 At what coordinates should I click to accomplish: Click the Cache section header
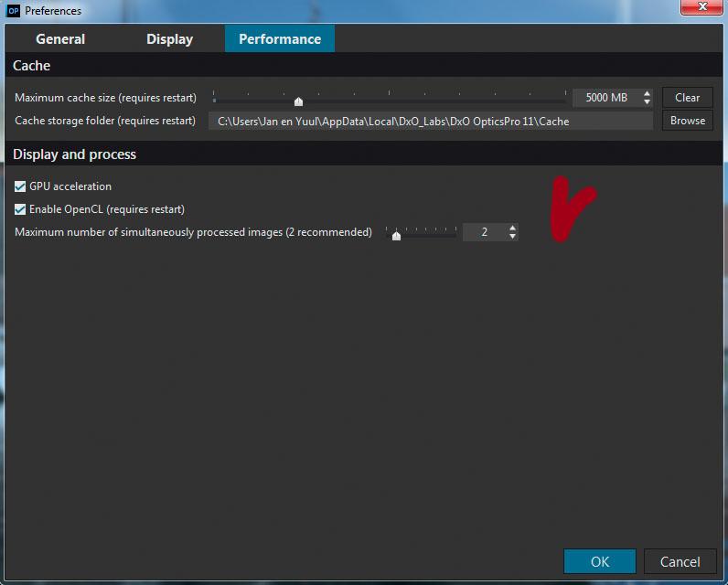[363, 66]
